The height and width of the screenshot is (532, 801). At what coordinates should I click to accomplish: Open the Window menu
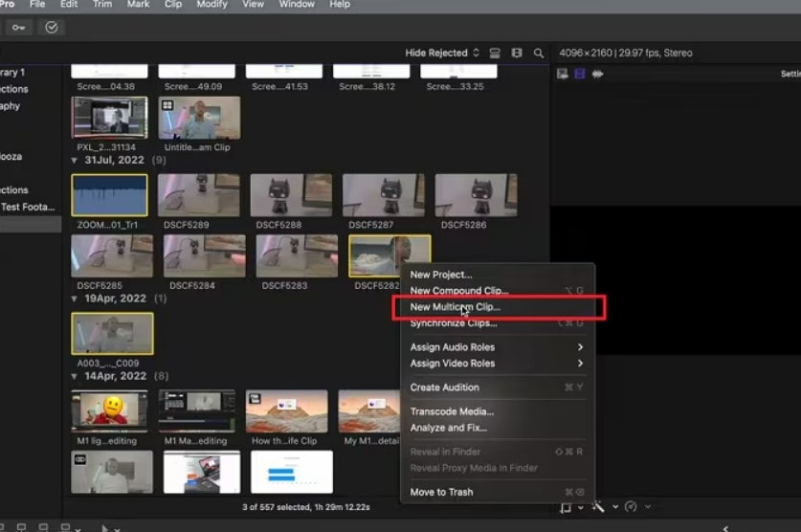pyautogui.click(x=297, y=4)
